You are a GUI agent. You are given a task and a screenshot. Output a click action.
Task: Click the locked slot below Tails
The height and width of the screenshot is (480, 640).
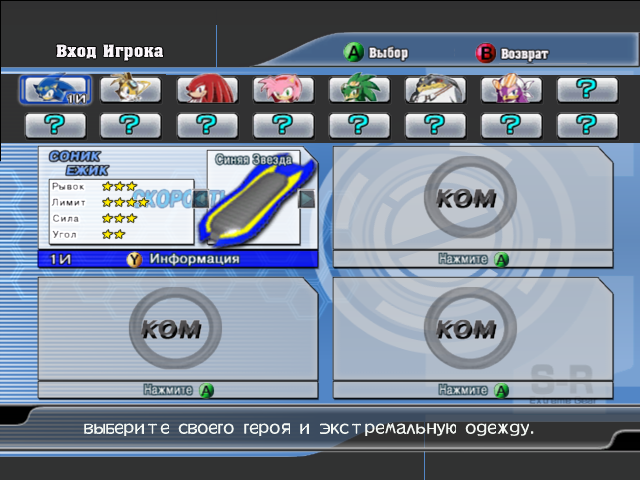click(131, 125)
